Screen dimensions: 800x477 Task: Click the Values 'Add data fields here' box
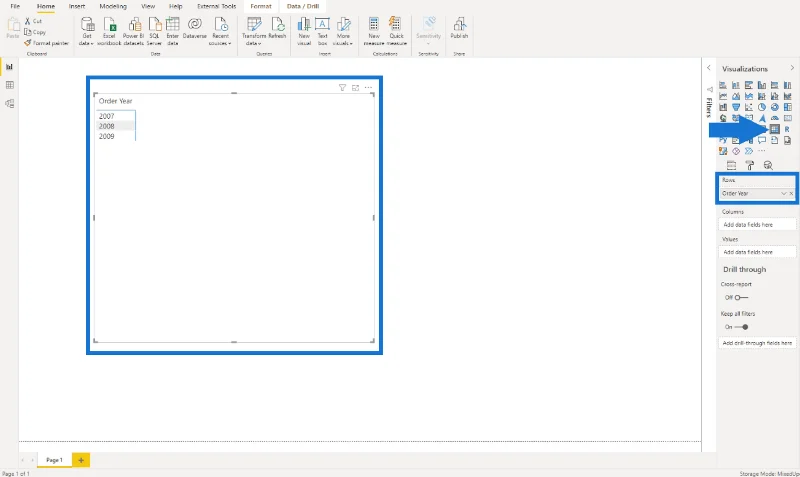tap(757, 252)
